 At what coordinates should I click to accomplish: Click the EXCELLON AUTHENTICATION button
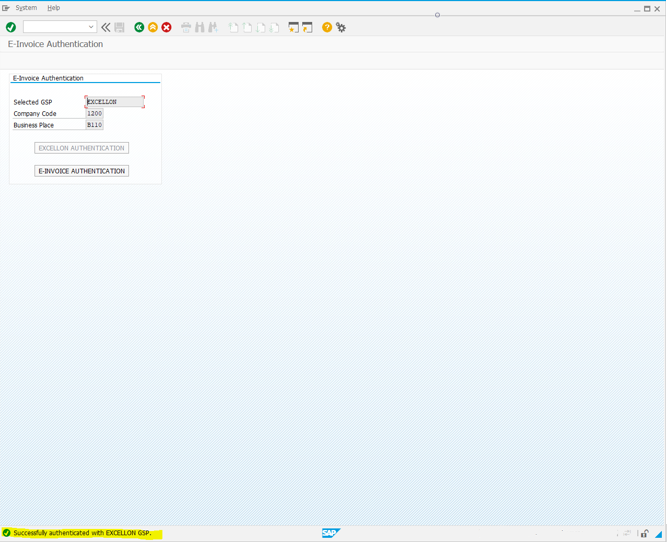pyautogui.click(x=82, y=148)
